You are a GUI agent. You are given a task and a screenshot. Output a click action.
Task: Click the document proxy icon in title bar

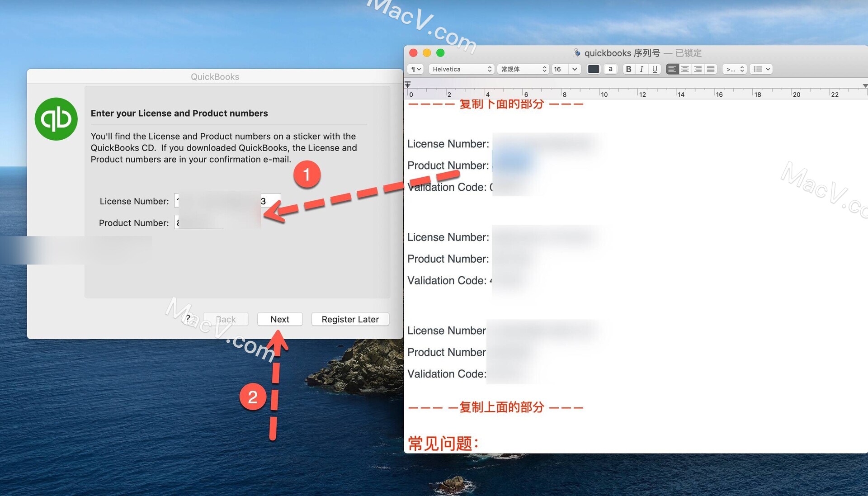(577, 53)
